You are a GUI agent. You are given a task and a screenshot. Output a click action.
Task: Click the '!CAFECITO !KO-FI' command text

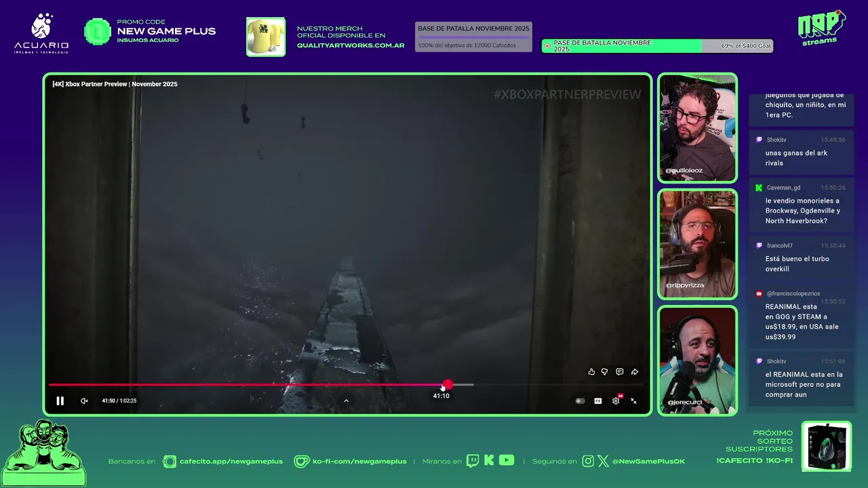click(754, 461)
